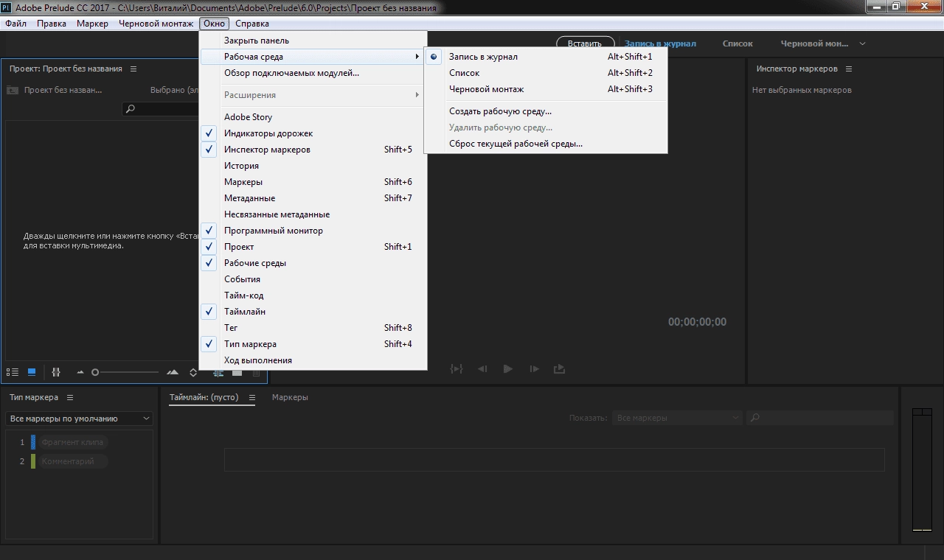Open workspace overflow chevron after Черновой мон...

[862, 43]
